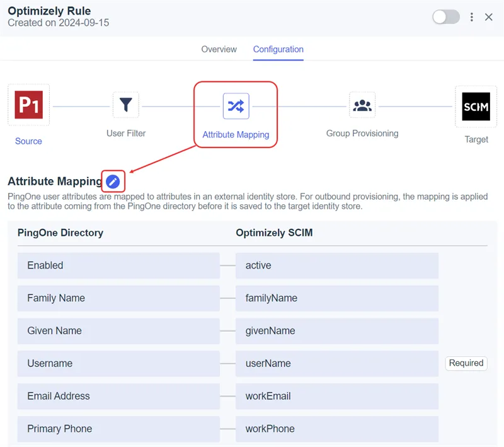Open the three-dot more options menu
Image resolution: width=504 pixels, height=447 pixels.
coord(471,17)
